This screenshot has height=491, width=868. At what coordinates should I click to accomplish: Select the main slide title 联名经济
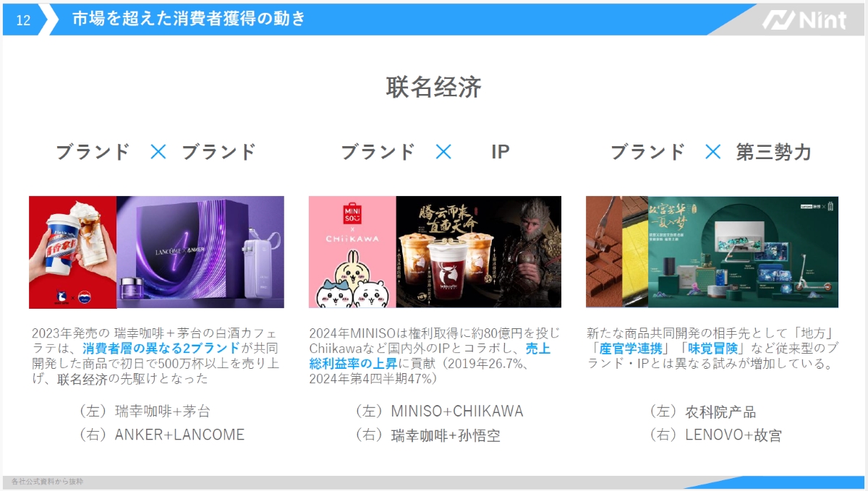coord(434,87)
